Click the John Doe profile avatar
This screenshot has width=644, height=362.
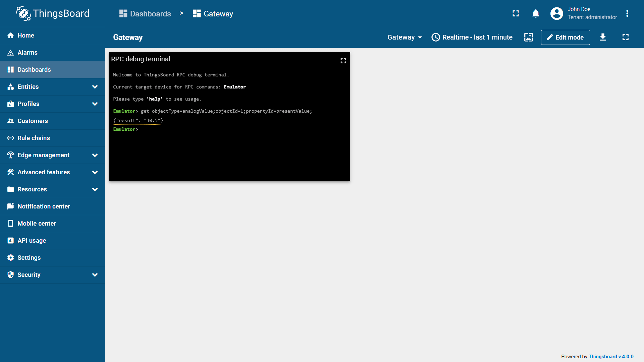point(556,14)
